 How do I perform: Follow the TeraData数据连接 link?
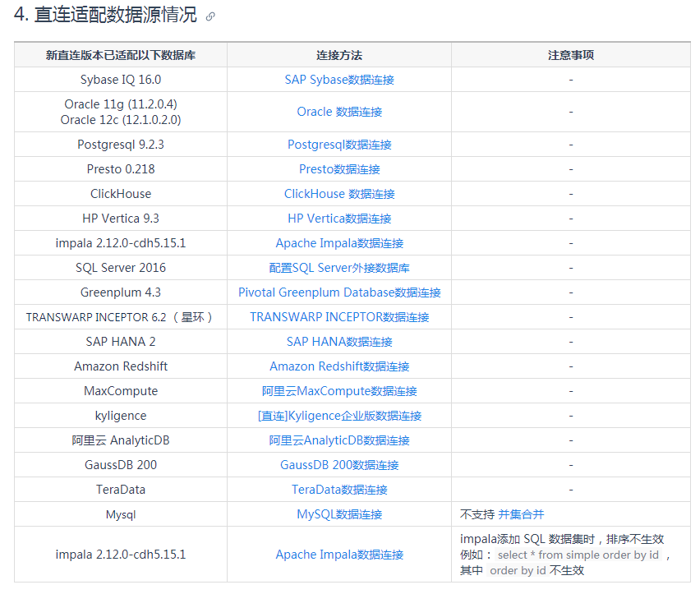[339, 490]
